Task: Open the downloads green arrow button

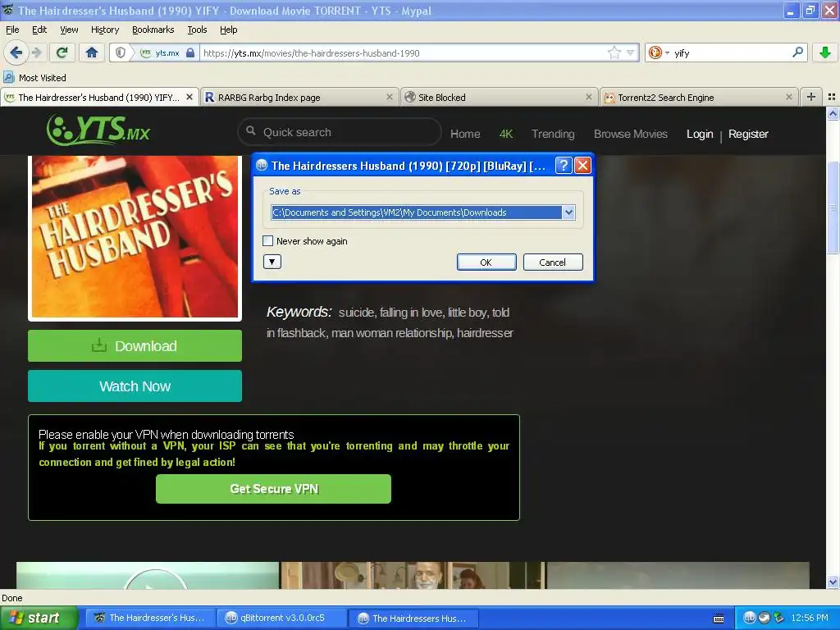Action: pos(825,52)
